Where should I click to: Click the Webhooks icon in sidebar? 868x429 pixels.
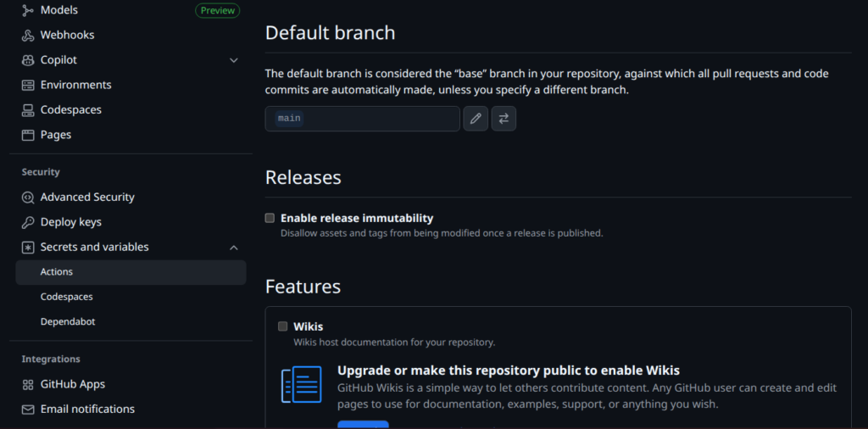[28, 35]
